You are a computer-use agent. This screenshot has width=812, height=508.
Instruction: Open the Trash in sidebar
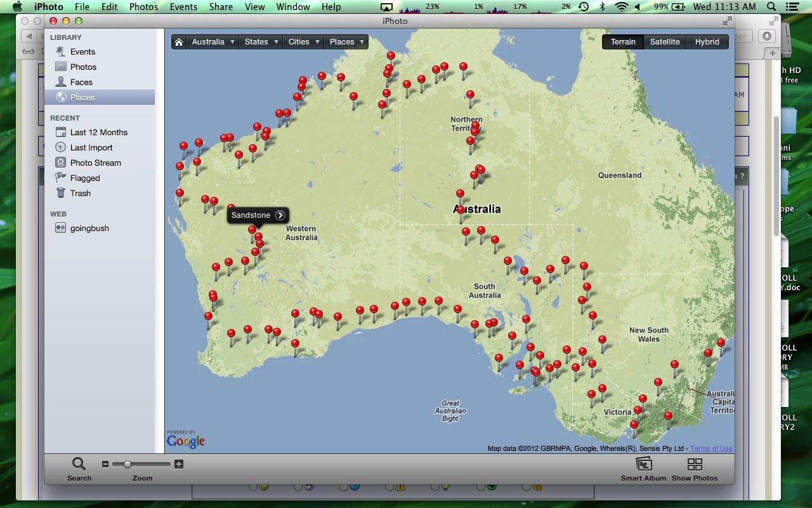(x=80, y=193)
